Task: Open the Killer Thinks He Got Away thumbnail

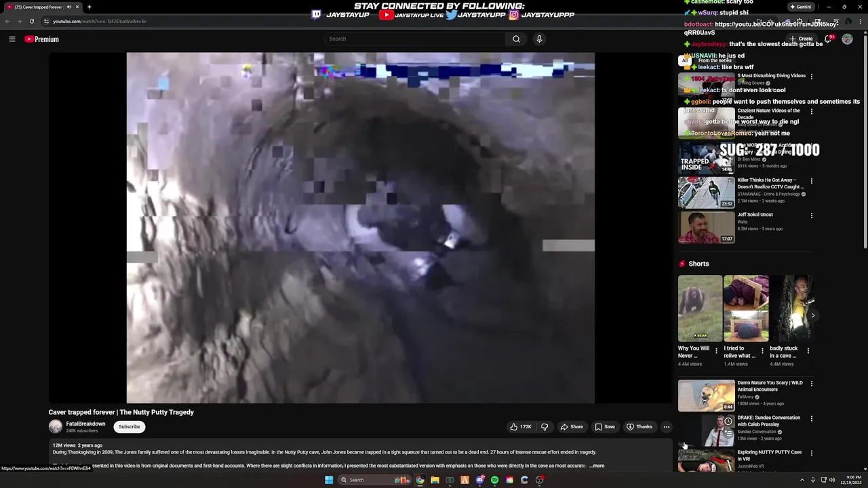Action: click(x=706, y=192)
